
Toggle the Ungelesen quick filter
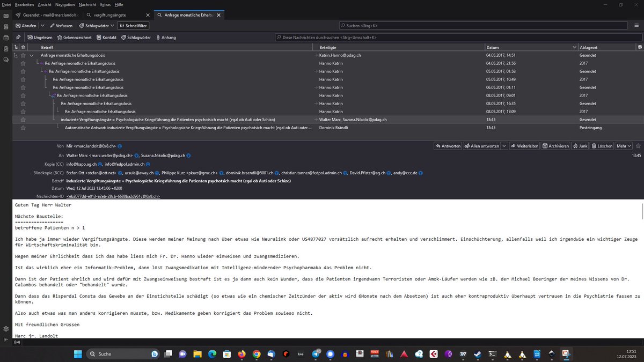[40, 38]
